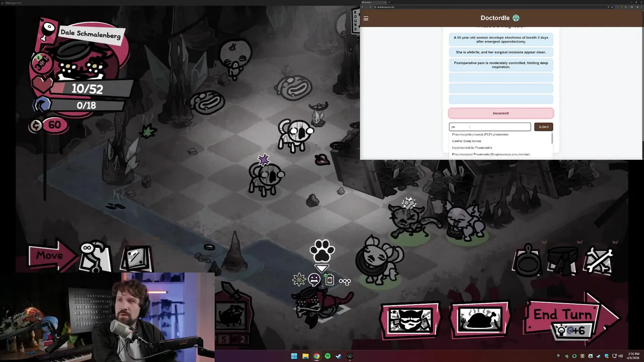Click the Doctordle globe logo icon

(516, 18)
